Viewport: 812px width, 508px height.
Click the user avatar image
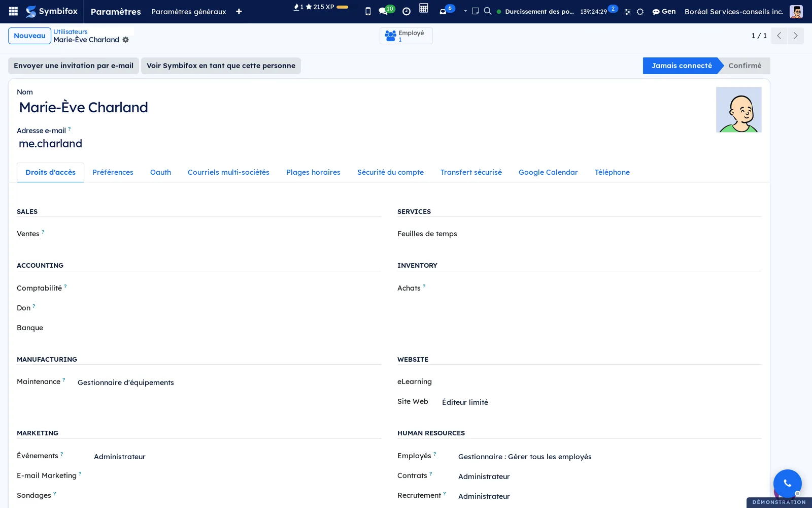[x=738, y=110]
